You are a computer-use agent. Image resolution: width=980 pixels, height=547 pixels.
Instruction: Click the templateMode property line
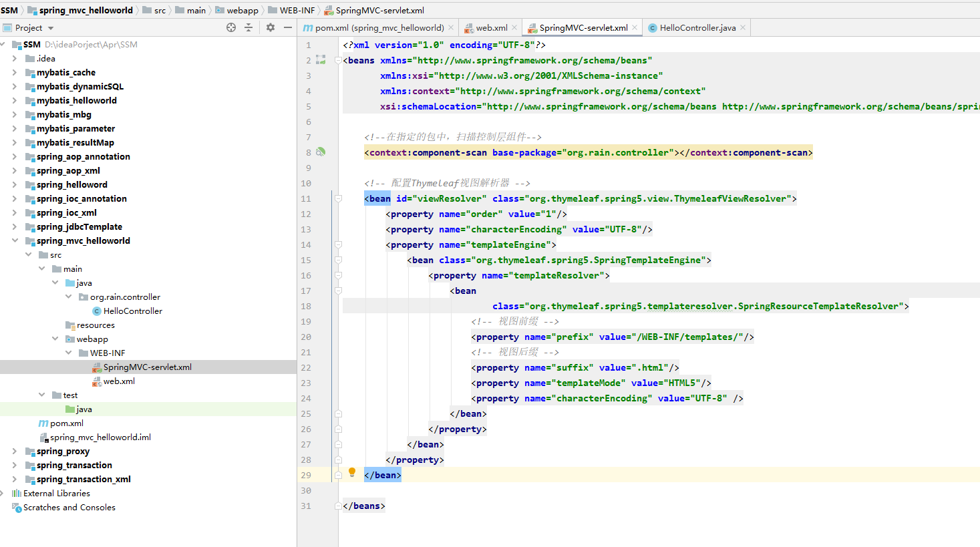pos(591,383)
